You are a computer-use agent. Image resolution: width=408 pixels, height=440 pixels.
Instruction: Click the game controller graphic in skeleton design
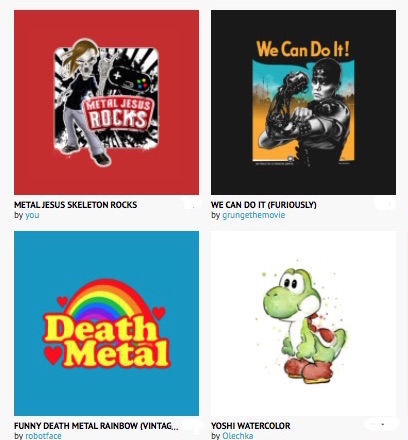tap(131, 80)
